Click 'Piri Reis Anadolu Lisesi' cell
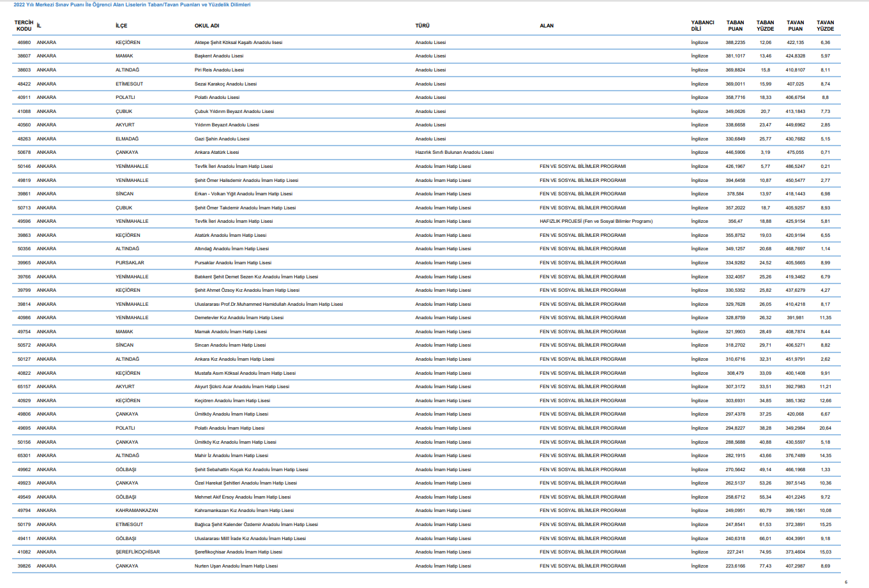The image size is (869, 588). [219, 70]
